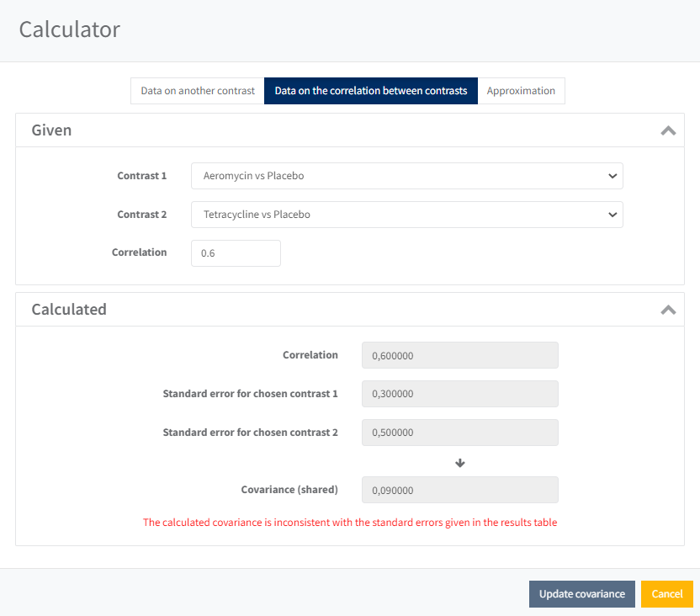Open the Contrast 1 dropdown
Screen dimensions: 700x616
tap(406, 176)
